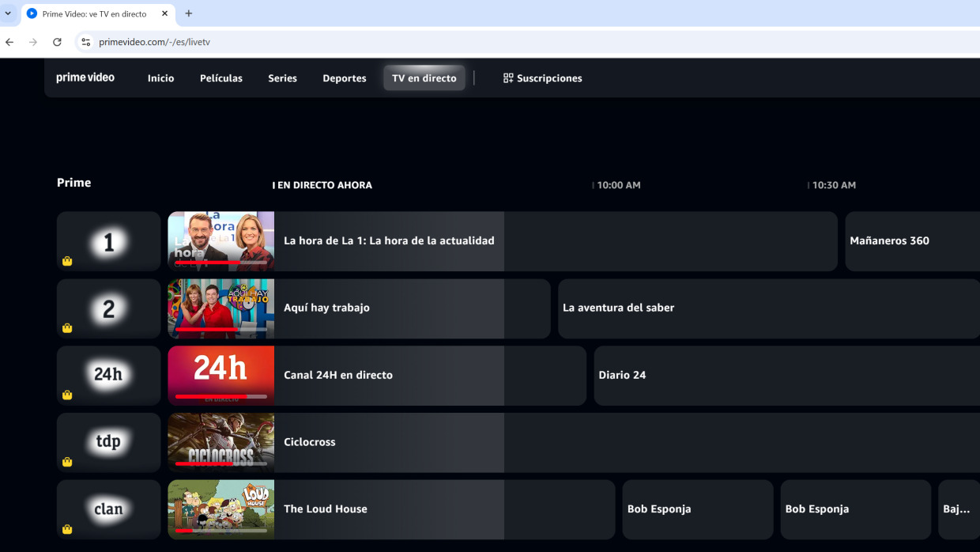Open the 24h channel logo

(x=108, y=375)
